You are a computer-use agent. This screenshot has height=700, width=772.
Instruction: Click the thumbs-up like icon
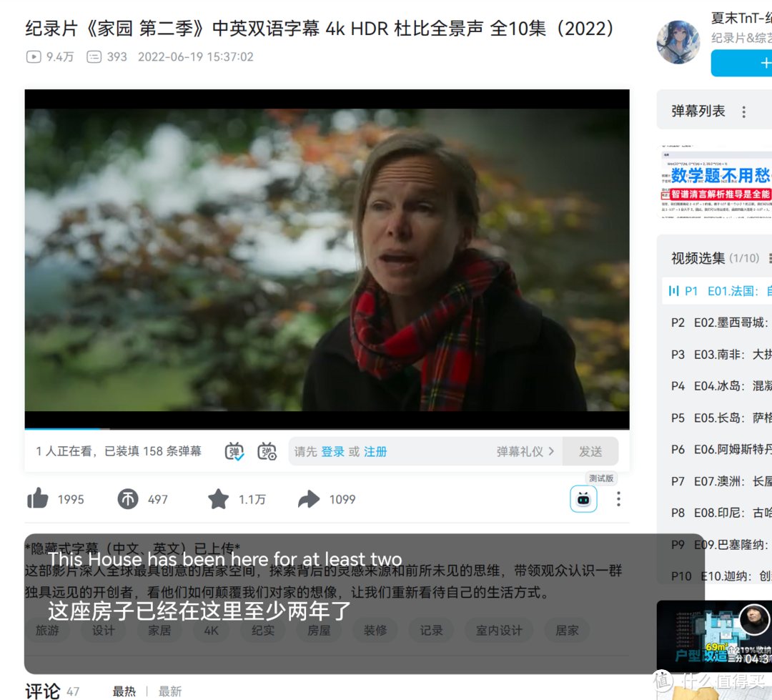click(x=38, y=499)
